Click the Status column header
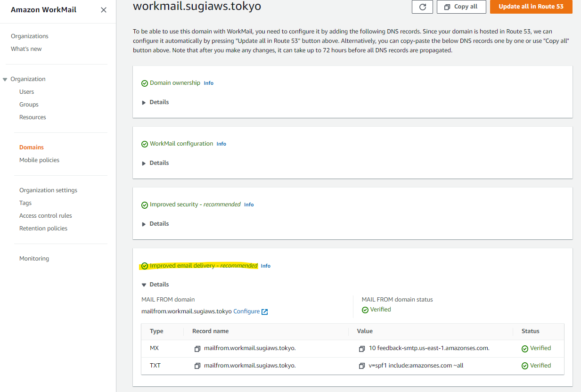Image resolution: width=581 pixels, height=392 pixels. click(531, 331)
